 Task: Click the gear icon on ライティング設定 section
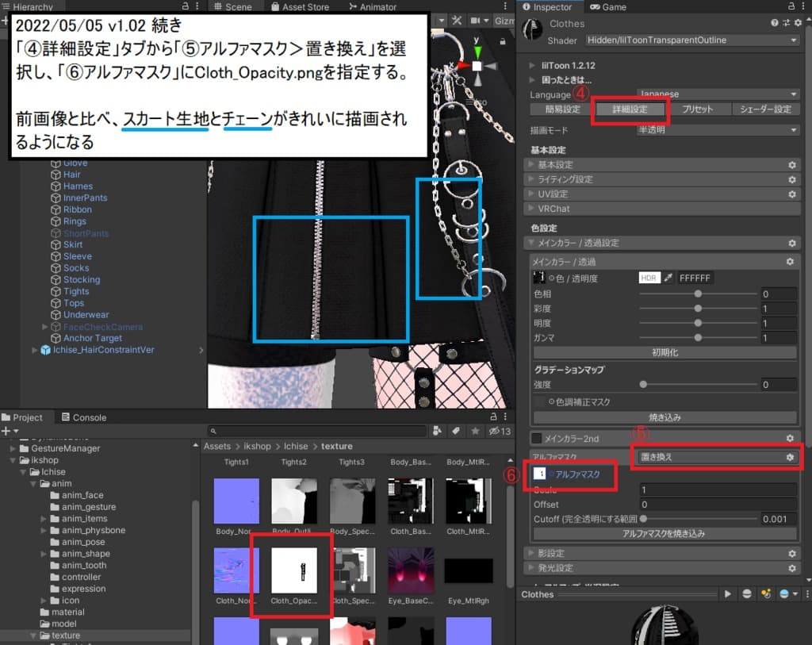point(791,181)
